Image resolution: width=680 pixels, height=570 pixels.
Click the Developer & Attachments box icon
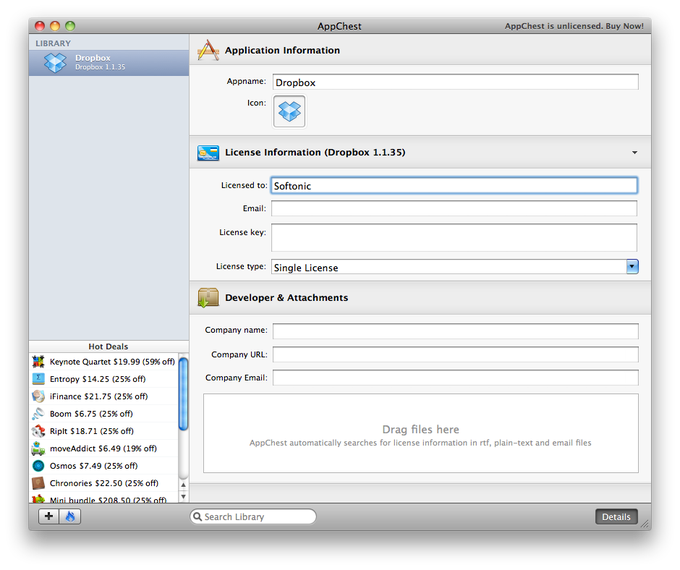pyautogui.click(x=208, y=298)
